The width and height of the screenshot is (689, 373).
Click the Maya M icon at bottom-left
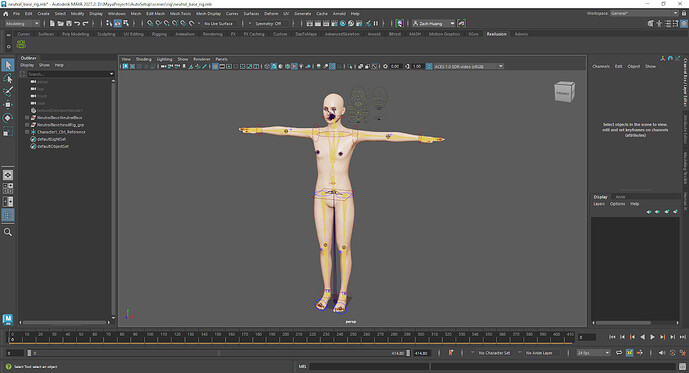pyautogui.click(x=7, y=319)
